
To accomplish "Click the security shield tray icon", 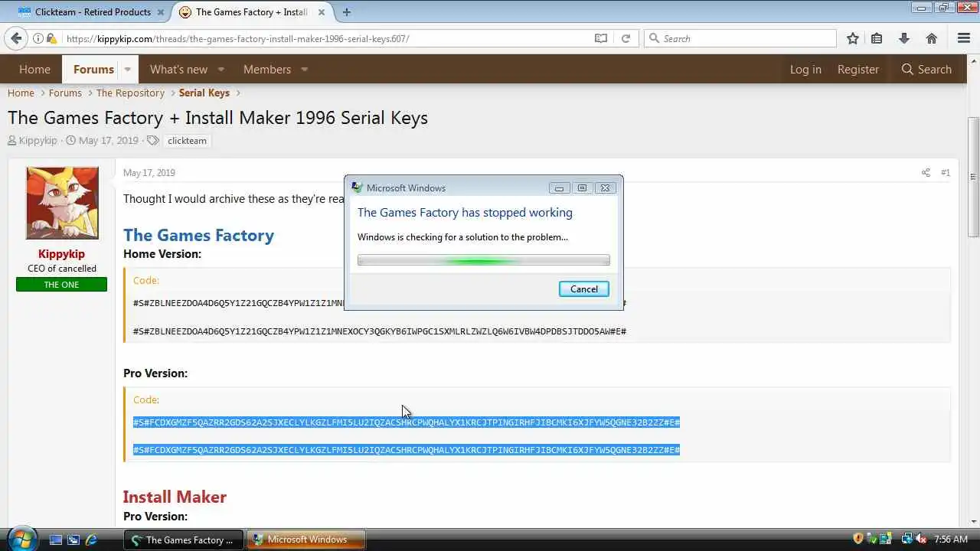I will (858, 539).
